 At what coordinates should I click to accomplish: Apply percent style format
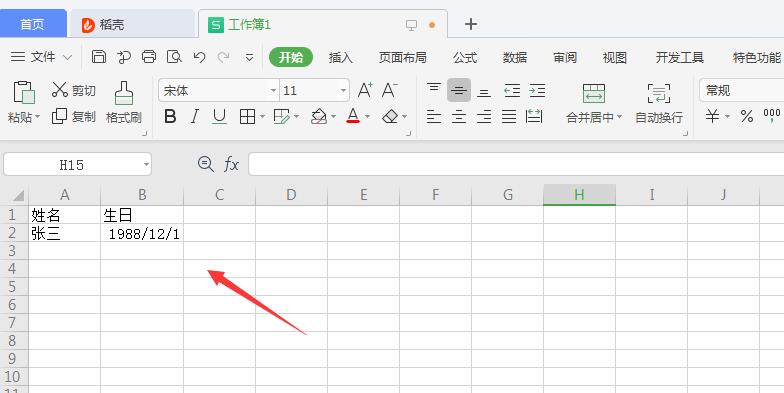(747, 117)
